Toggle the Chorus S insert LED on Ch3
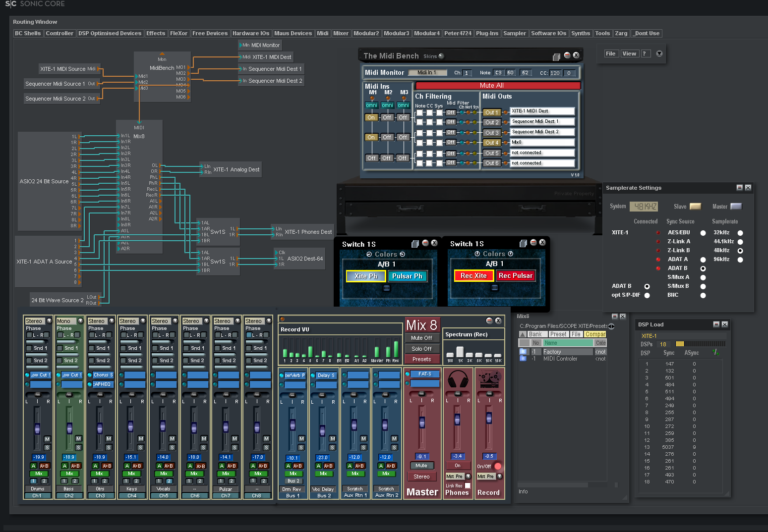Screen dimensions: 768x532 tap(90, 375)
